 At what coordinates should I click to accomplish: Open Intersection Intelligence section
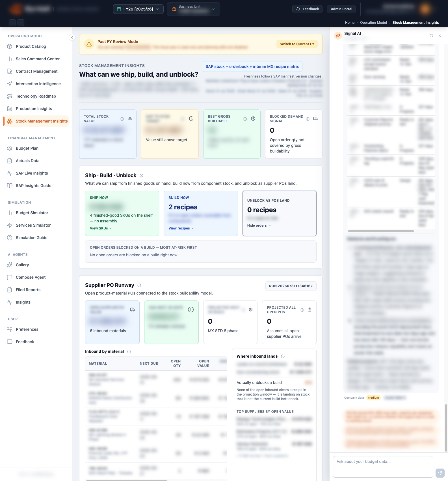click(x=38, y=84)
